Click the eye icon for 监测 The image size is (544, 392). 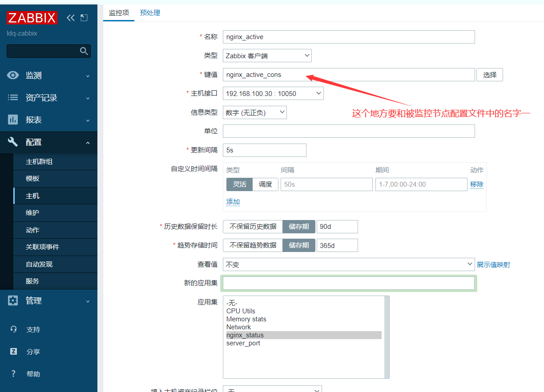pyautogui.click(x=13, y=76)
